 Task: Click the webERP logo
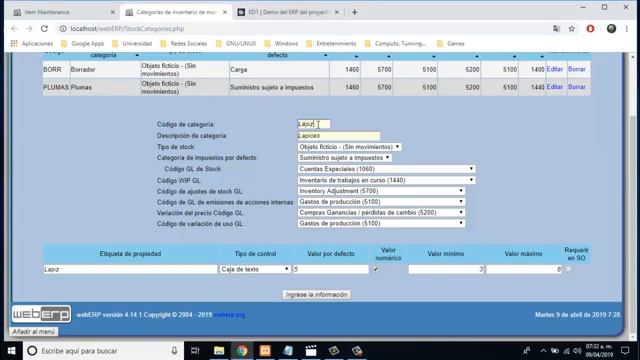pyautogui.click(x=41, y=314)
